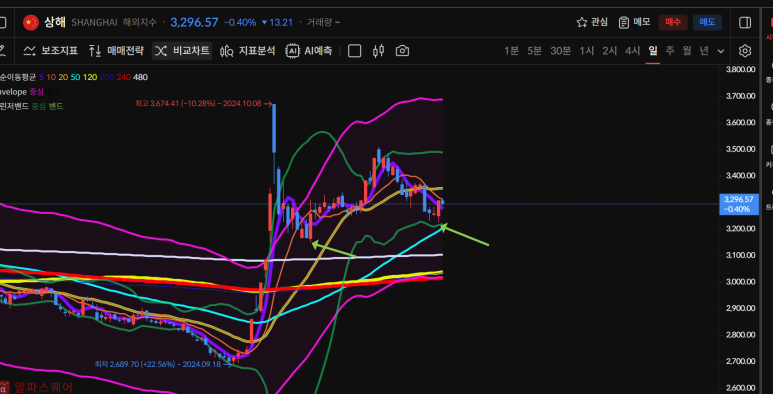Click moving average 20 legend label
The width and height of the screenshot is (773, 394).
[63, 77]
